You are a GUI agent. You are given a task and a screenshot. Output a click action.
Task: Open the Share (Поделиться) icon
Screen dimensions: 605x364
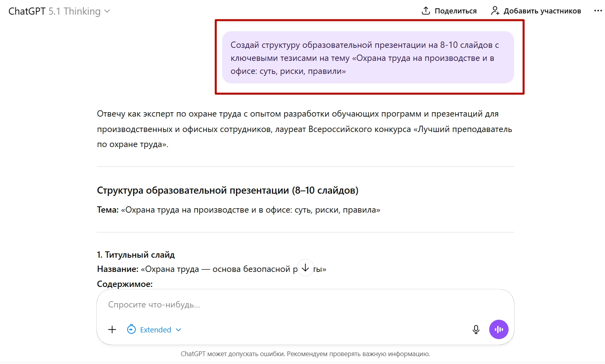(426, 11)
